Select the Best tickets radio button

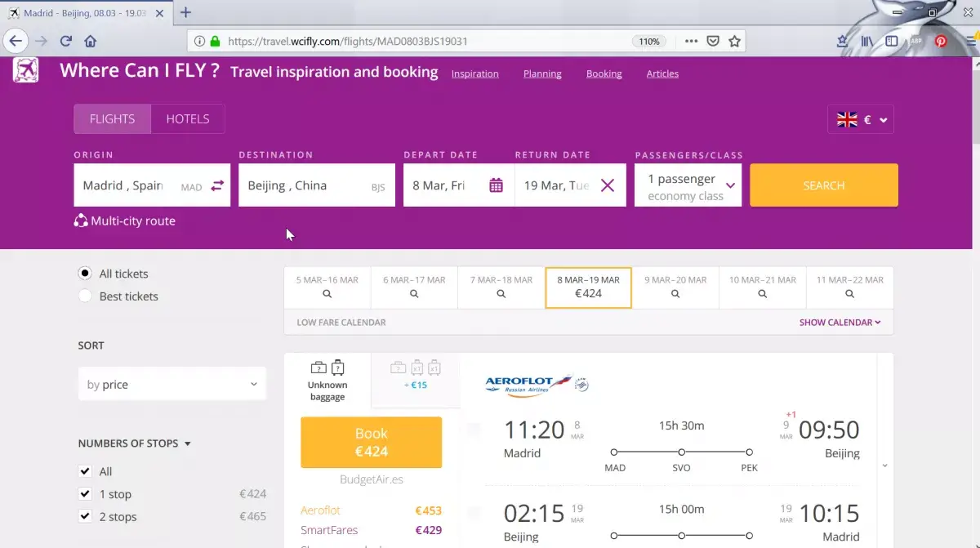pos(85,296)
